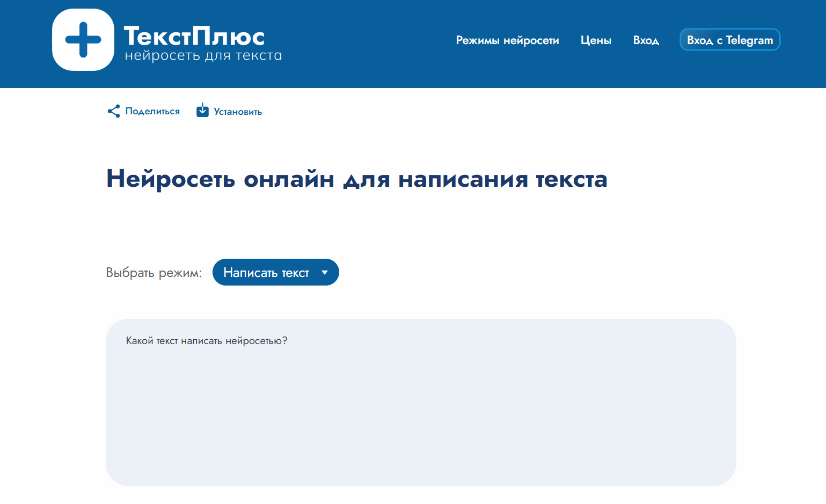This screenshot has height=504, width=826.
Task: Click the install download icon
Action: [202, 110]
